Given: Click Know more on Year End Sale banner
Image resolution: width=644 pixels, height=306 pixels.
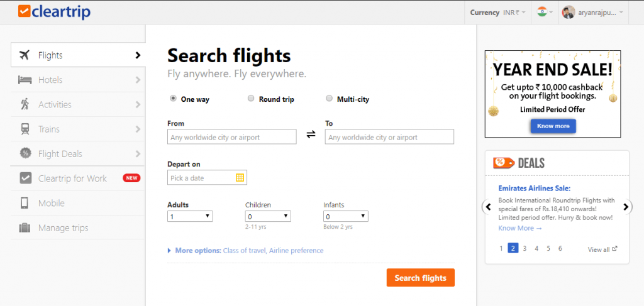Looking at the screenshot, I should pyautogui.click(x=553, y=126).
